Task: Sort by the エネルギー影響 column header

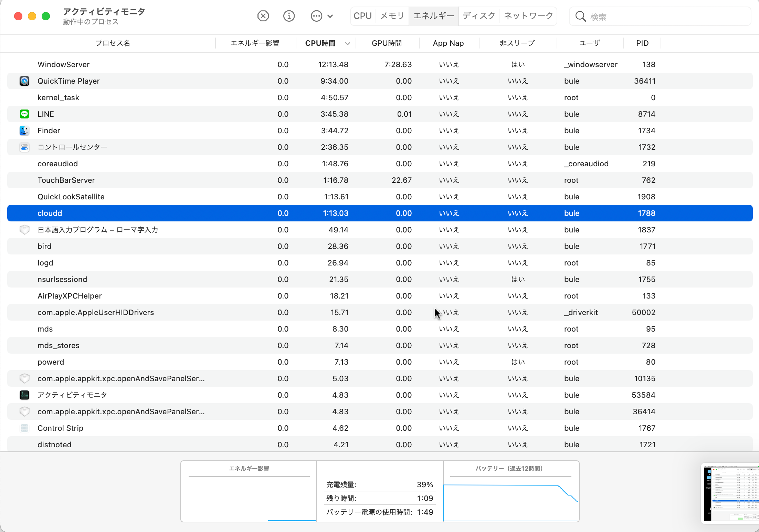Action: coord(255,43)
